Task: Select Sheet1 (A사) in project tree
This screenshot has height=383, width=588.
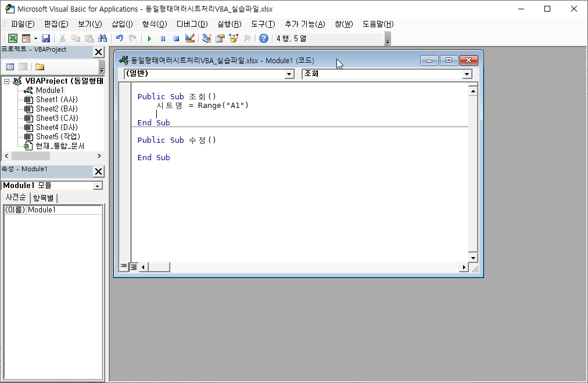Action: click(56, 99)
